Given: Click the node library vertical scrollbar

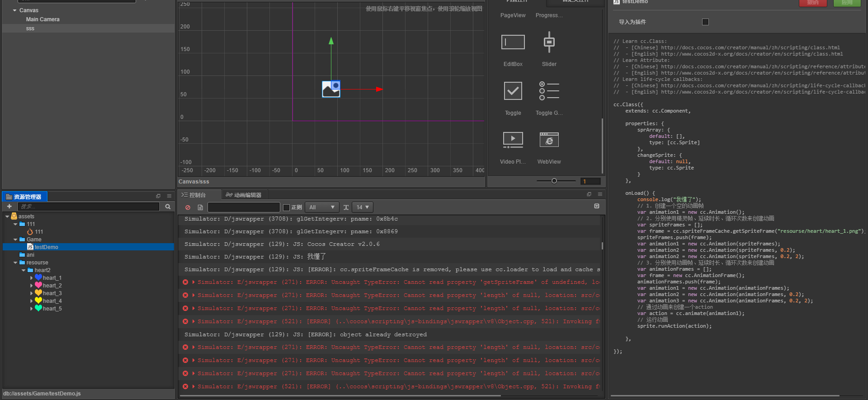Looking at the screenshot, I should coord(602,146).
